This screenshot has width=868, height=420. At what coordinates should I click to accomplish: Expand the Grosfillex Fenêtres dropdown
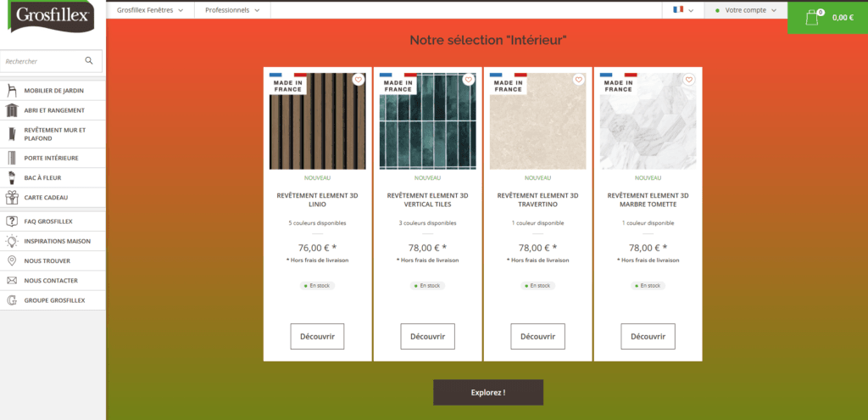coord(150,10)
